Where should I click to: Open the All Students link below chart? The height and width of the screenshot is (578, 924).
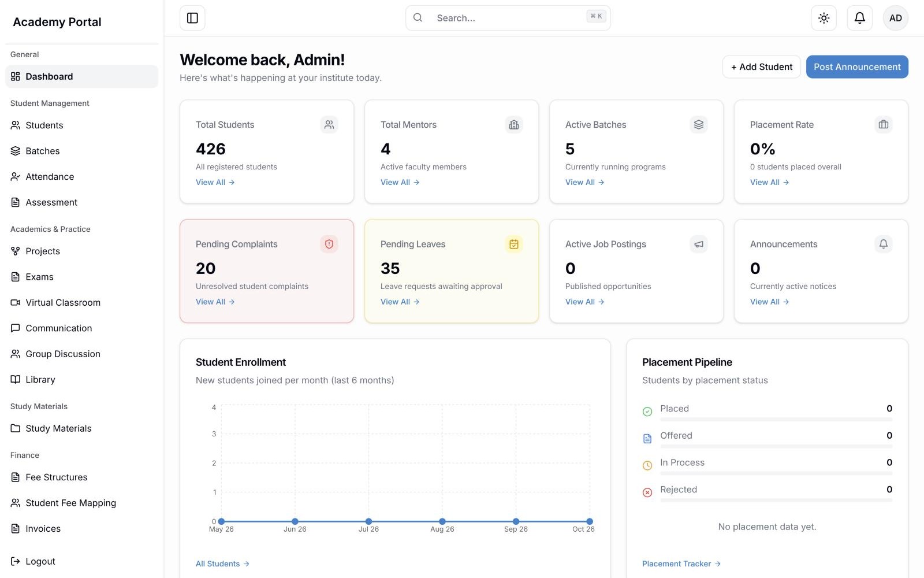222,564
